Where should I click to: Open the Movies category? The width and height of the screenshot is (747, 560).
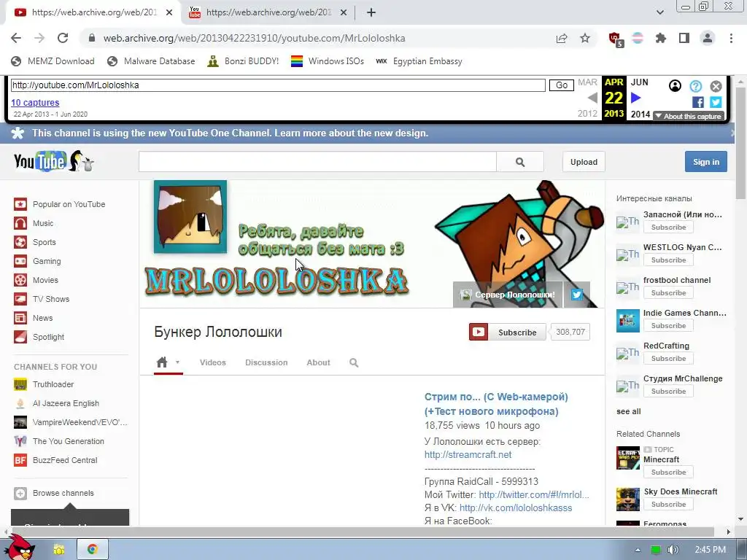(x=36, y=280)
